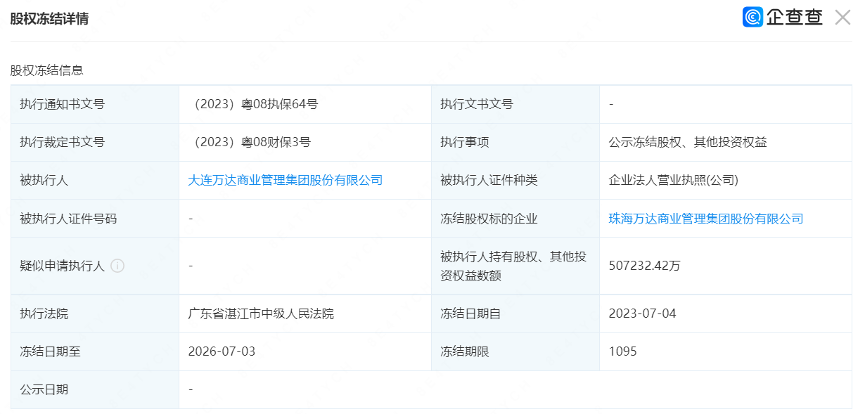The height and width of the screenshot is (414, 866).
Task: Select value 企业法人营业执照(公司)
Action: 673,181
